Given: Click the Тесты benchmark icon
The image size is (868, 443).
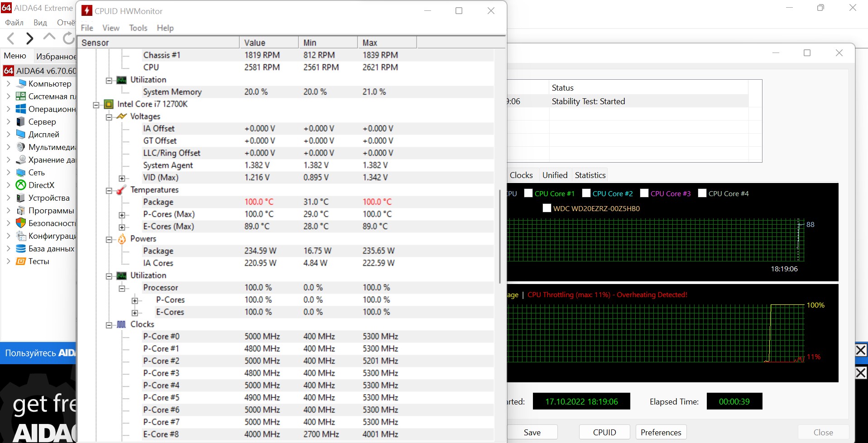Looking at the screenshot, I should pyautogui.click(x=21, y=261).
